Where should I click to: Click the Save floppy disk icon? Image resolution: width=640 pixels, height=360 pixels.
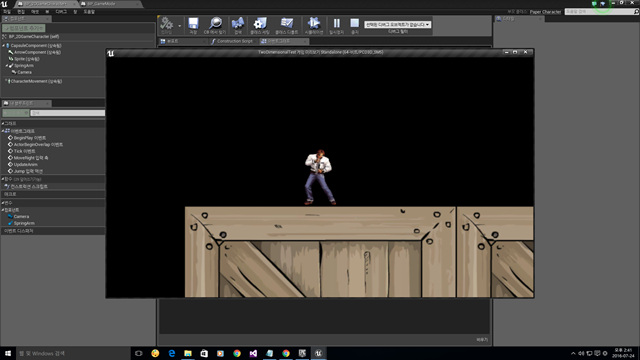pyautogui.click(x=193, y=23)
